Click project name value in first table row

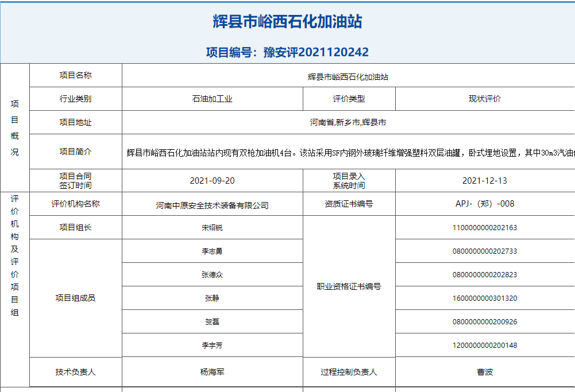pos(348,77)
